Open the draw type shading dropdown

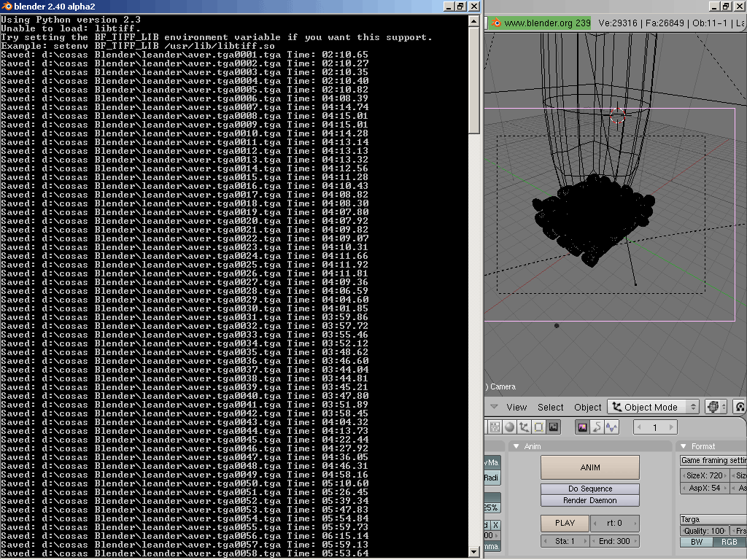click(716, 407)
